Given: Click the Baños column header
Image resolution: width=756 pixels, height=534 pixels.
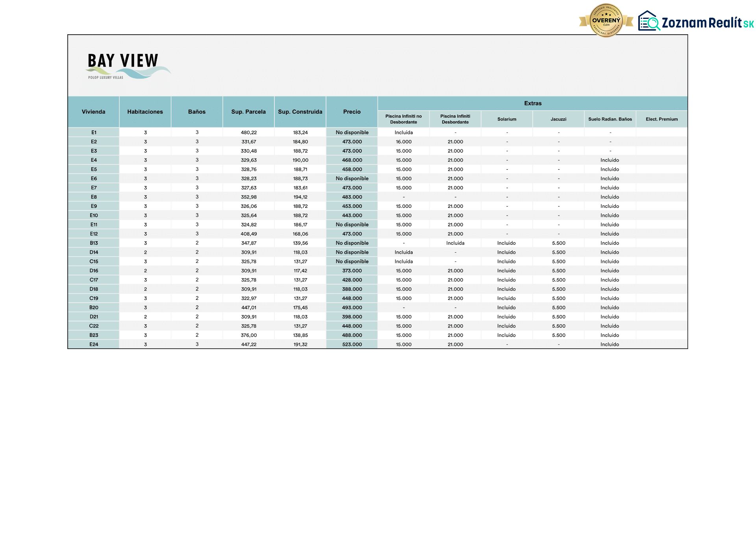Looking at the screenshot, I should (x=197, y=112).
